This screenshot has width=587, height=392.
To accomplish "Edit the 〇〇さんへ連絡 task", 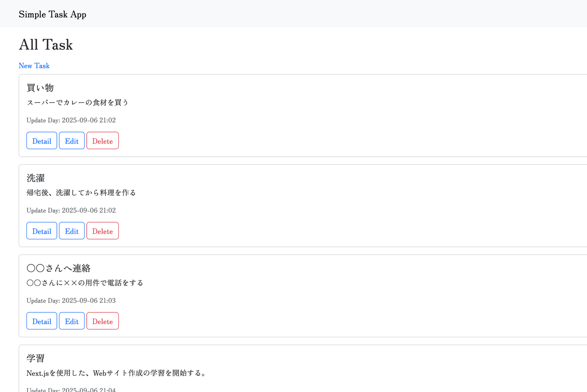I will click(72, 322).
